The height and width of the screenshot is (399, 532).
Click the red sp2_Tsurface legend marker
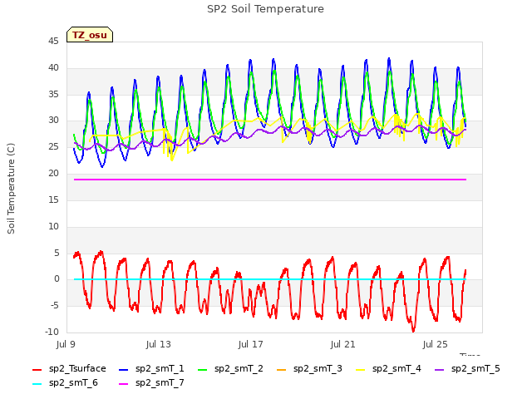[x=37, y=369]
